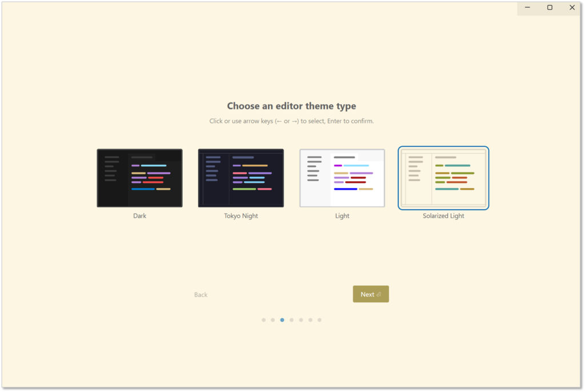Screen dimensions: 585x392
Task: Jump to the first pagination dot
Action: (263, 320)
